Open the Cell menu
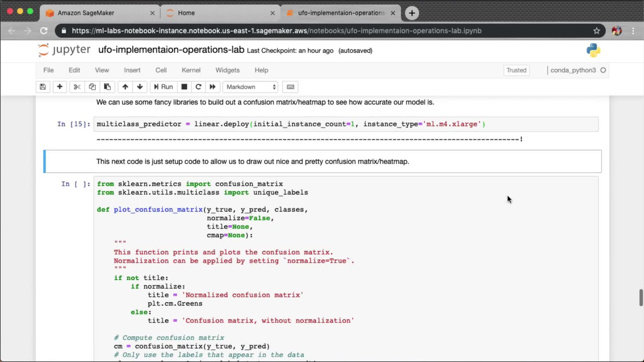Screen dimensions: 644x362 coord(161,70)
